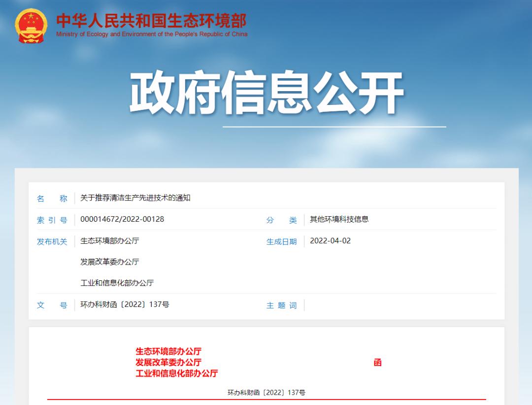Click 发展改革委办公厅 in the info table
The height and width of the screenshot is (405, 532).
coord(109,262)
